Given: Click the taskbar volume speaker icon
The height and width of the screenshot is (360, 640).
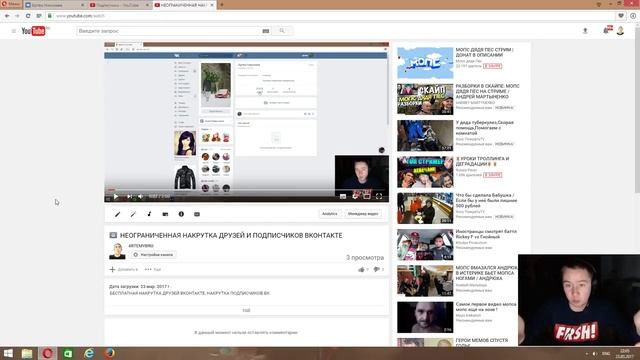Looking at the screenshot, I should pos(595,354).
